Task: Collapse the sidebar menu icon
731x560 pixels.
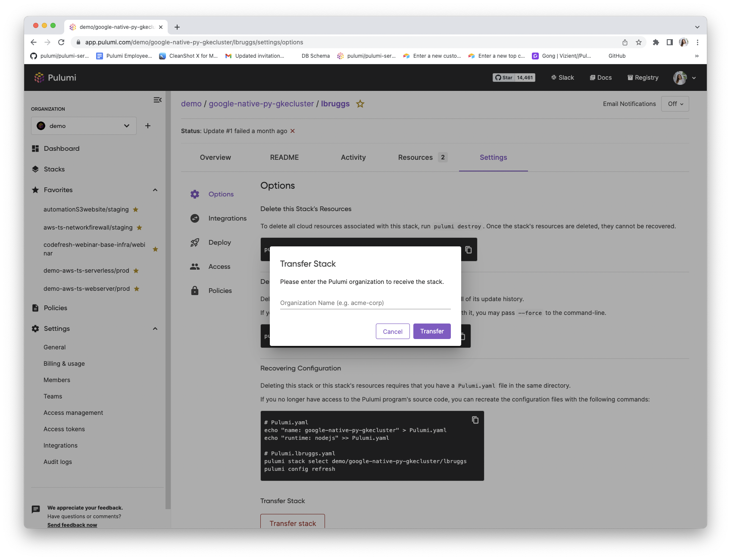Action: pyautogui.click(x=157, y=100)
